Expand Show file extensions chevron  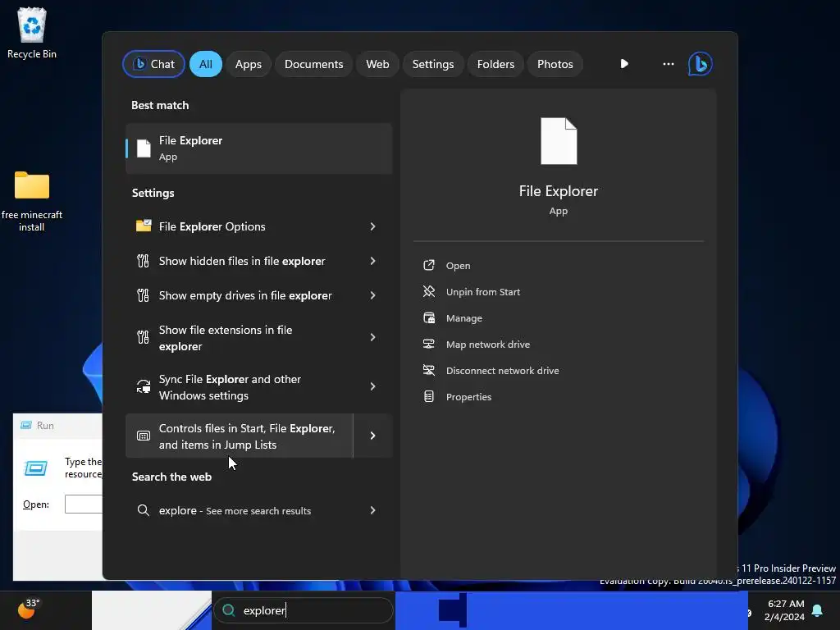pos(373,337)
